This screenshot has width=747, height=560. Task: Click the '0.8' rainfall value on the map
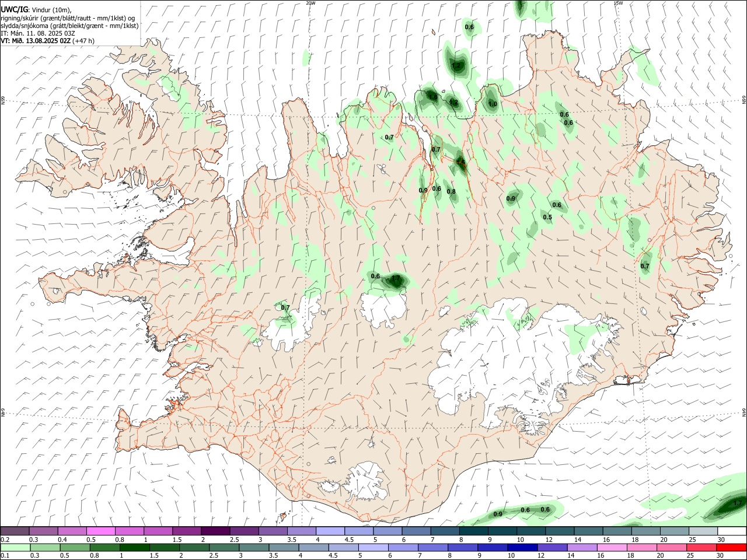[x=451, y=191]
